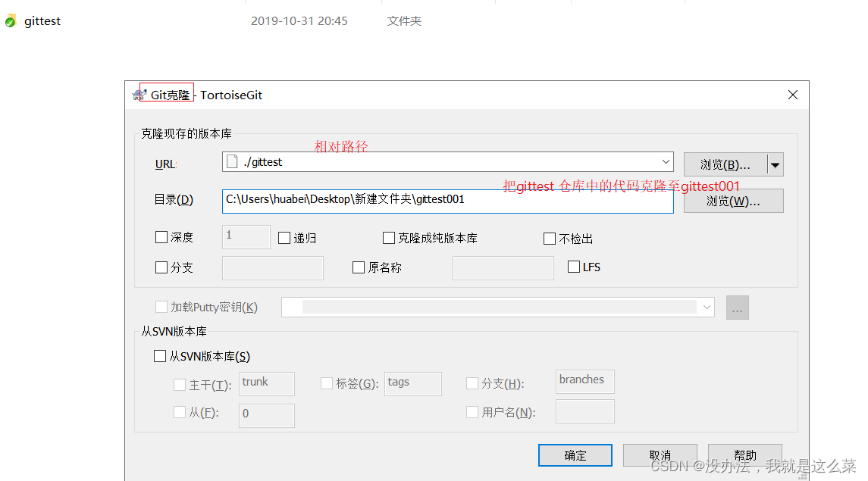Click the 浏览(W)... browse directory button
The height and width of the screenshot is (481, 868).
pyautogui.click(x=734, y=201)
